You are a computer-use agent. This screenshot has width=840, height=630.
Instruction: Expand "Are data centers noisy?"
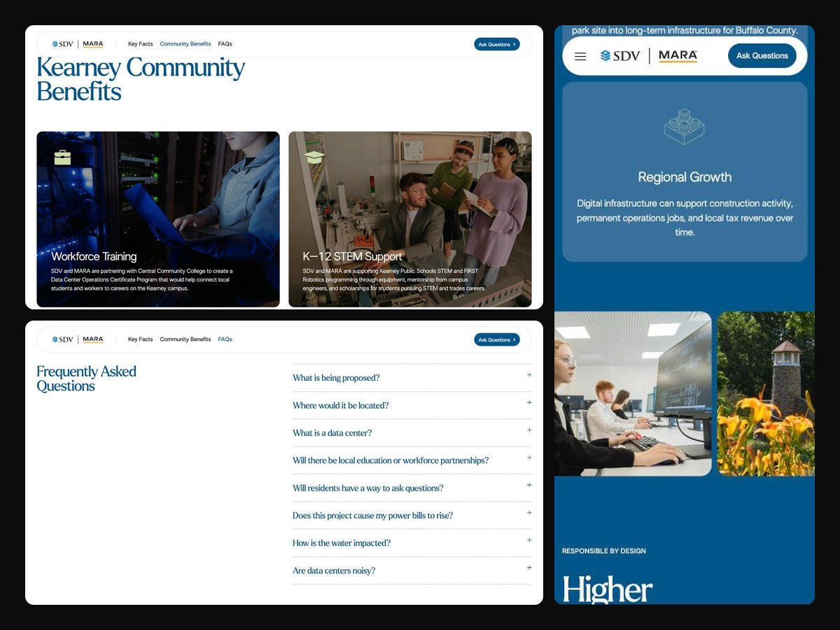pos(412,570)
